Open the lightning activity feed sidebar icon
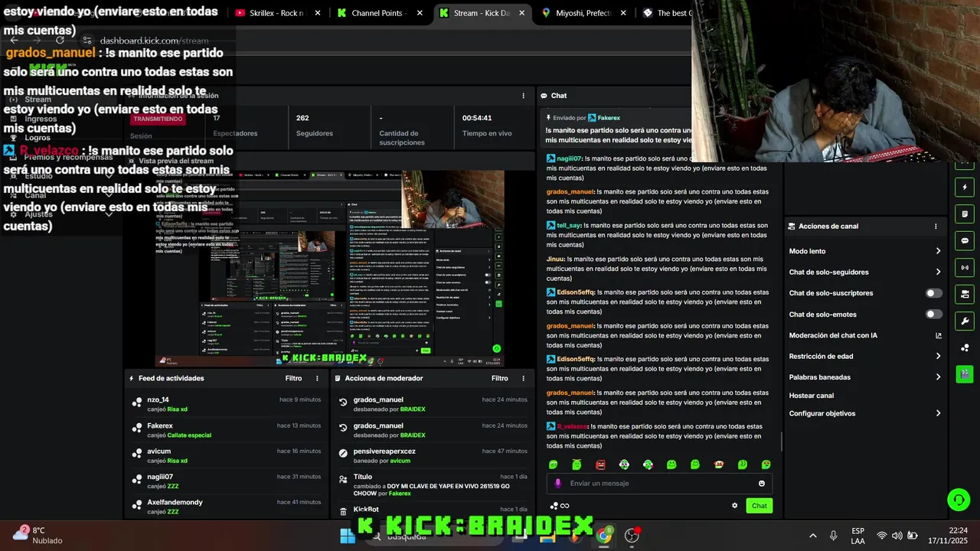The image size is (980, 551). click(x=965, y=187)
